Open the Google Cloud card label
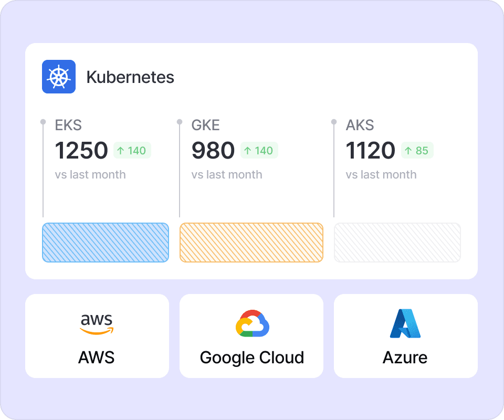The image size is (504, 420). pos(252,358)
